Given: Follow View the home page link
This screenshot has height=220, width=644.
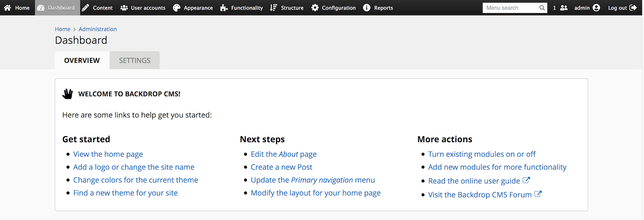Looking at the screenshot, I should (x=108, y=154).
